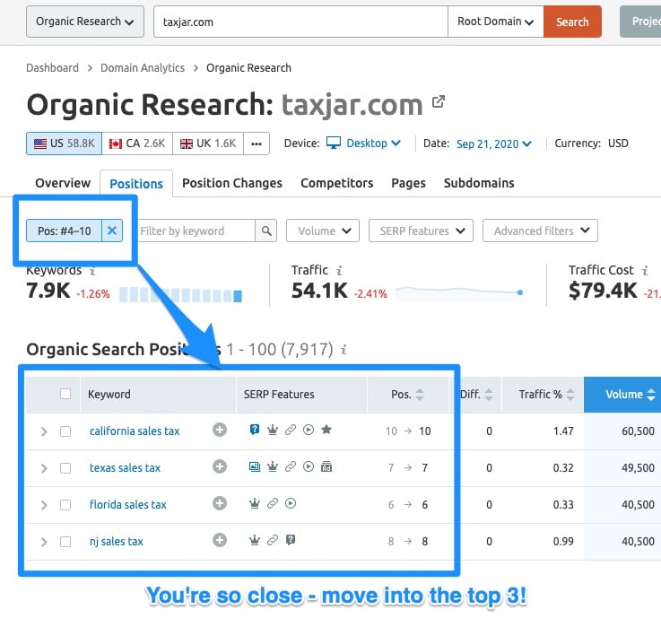
Task: Go to Dashboard breadcrumb
Action: (52, 68)
